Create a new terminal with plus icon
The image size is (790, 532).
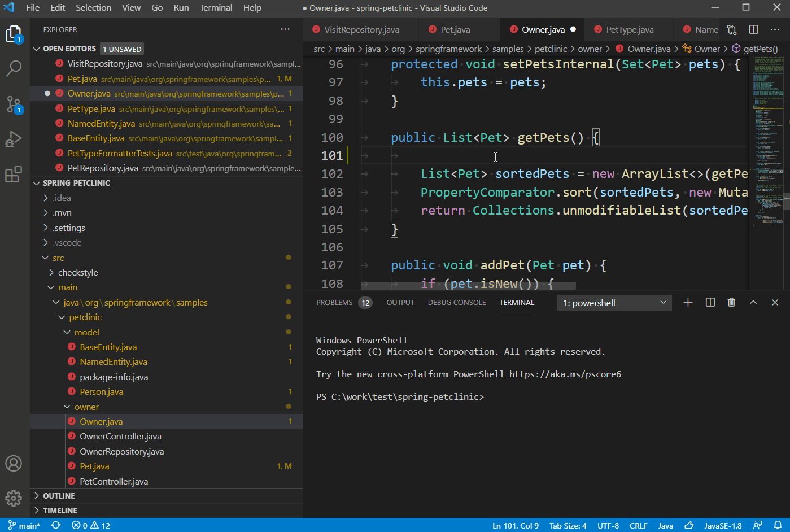(688, 303)
